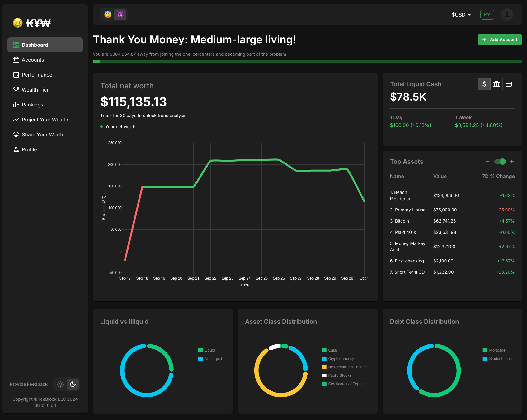This screenshot has height=420, width=527.
Task: Toggle the Top Assets switch
Action: pos(500,162)
